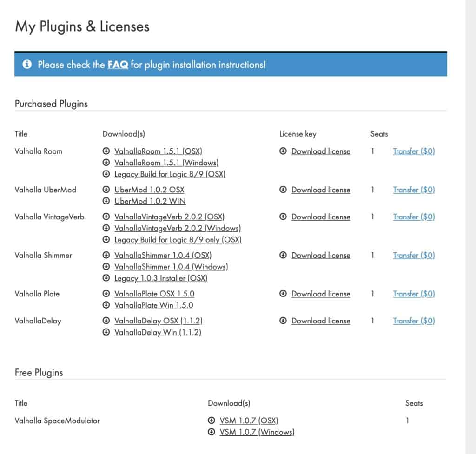Click the 'Free Plugins' section heading

tap(39, 373)
